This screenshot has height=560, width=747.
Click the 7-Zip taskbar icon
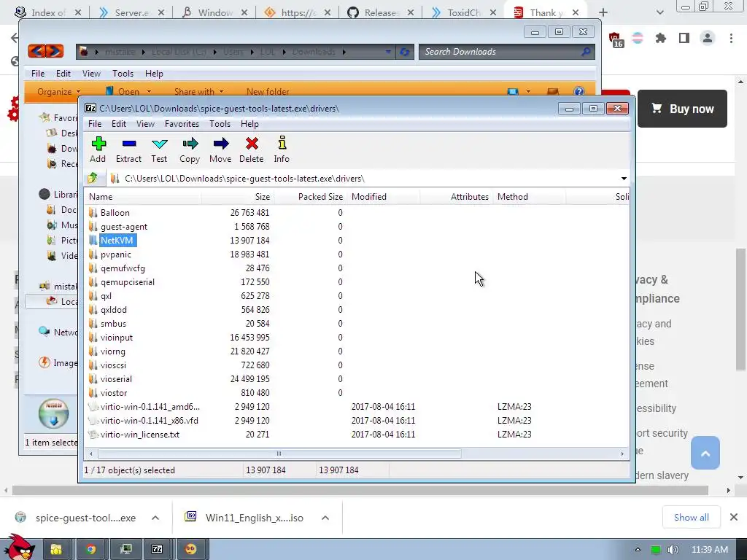pos(158,550)
